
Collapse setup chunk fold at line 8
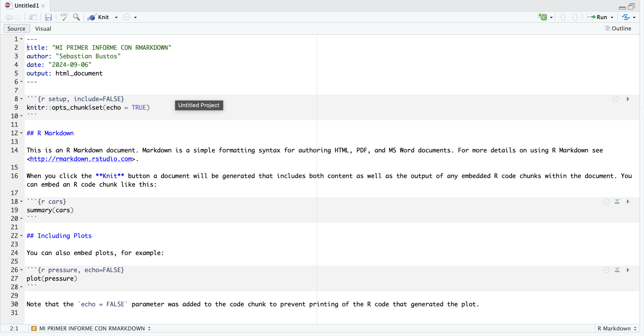click(x=21, y=99)
